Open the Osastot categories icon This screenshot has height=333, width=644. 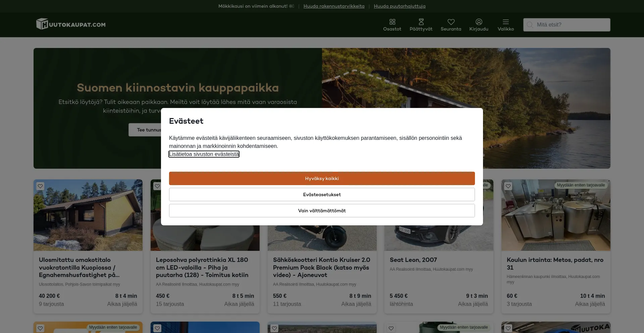(392, 22)
